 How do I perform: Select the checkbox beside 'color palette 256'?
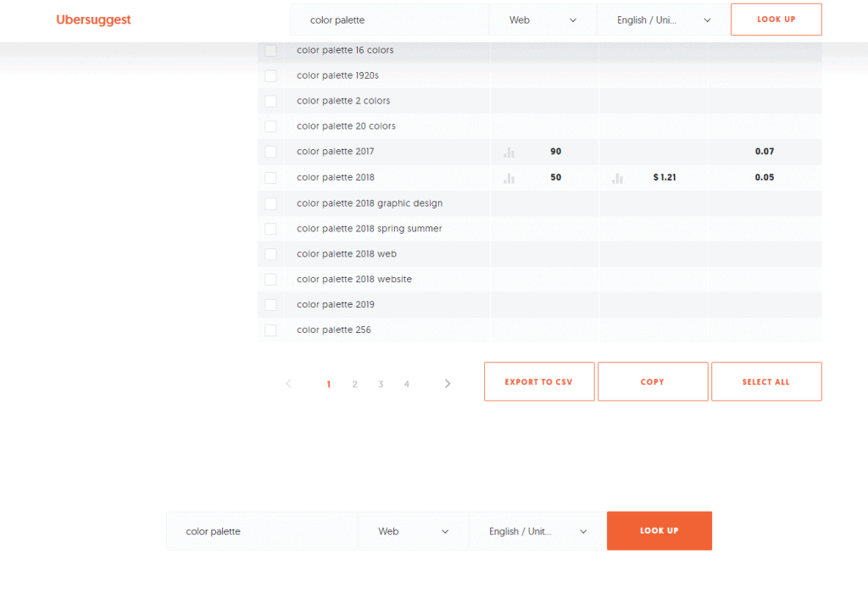(x=270, y=330)
